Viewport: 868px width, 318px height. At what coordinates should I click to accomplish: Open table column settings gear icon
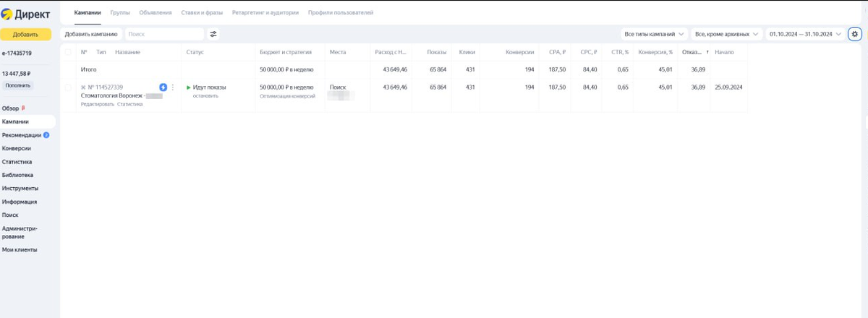coord(855,34)
